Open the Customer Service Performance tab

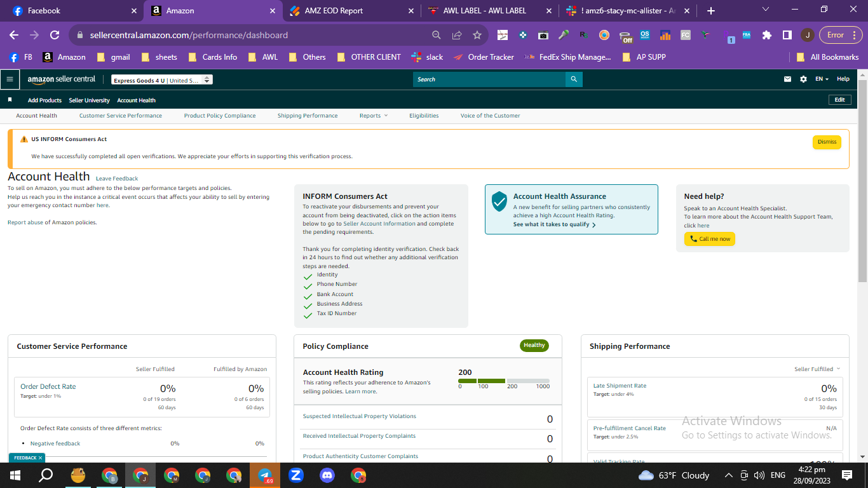pyautogui.click(x=121, y=116)
